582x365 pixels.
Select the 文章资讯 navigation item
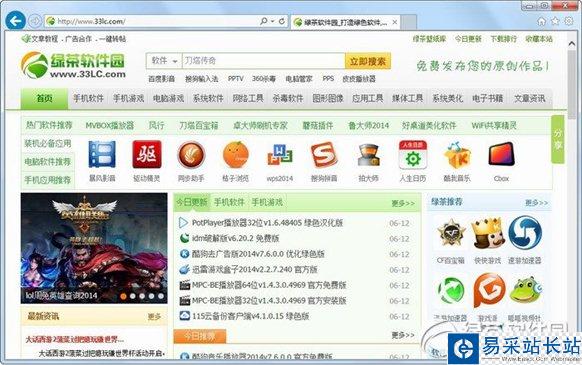530,98
